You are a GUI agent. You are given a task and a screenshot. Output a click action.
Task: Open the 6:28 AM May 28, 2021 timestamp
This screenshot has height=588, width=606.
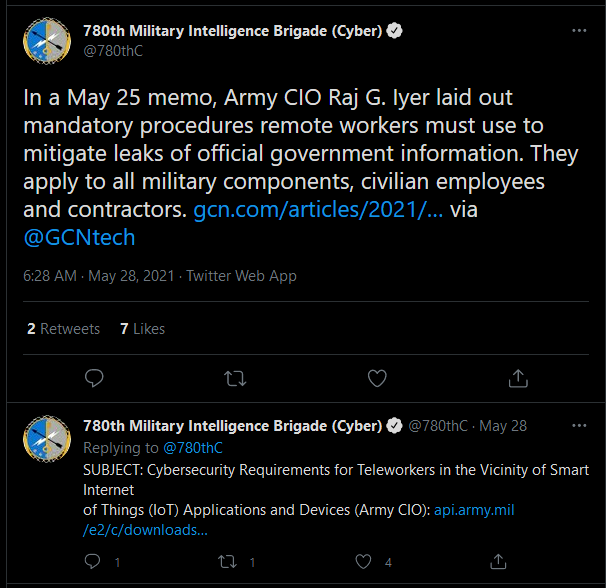coord(99,276)
